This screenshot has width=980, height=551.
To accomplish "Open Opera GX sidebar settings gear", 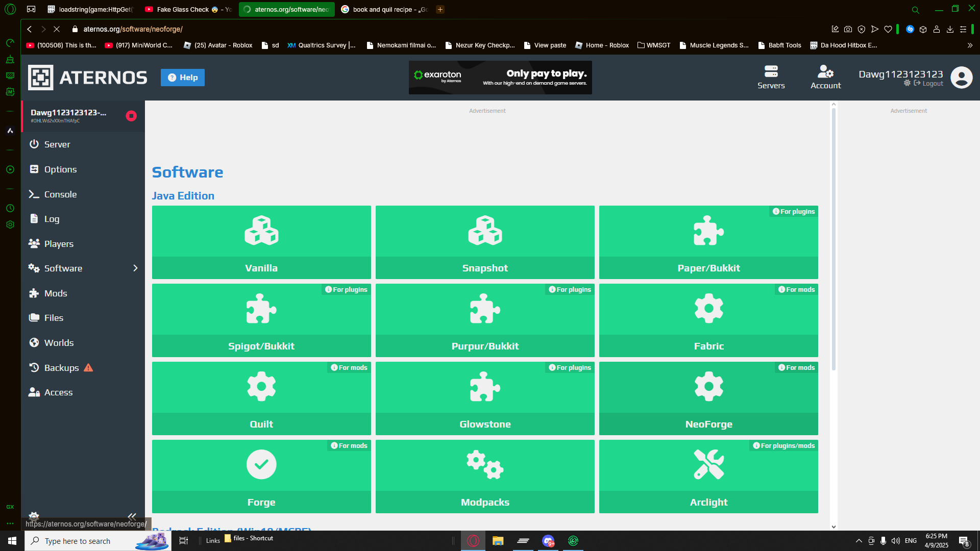I will pos(10,224).
